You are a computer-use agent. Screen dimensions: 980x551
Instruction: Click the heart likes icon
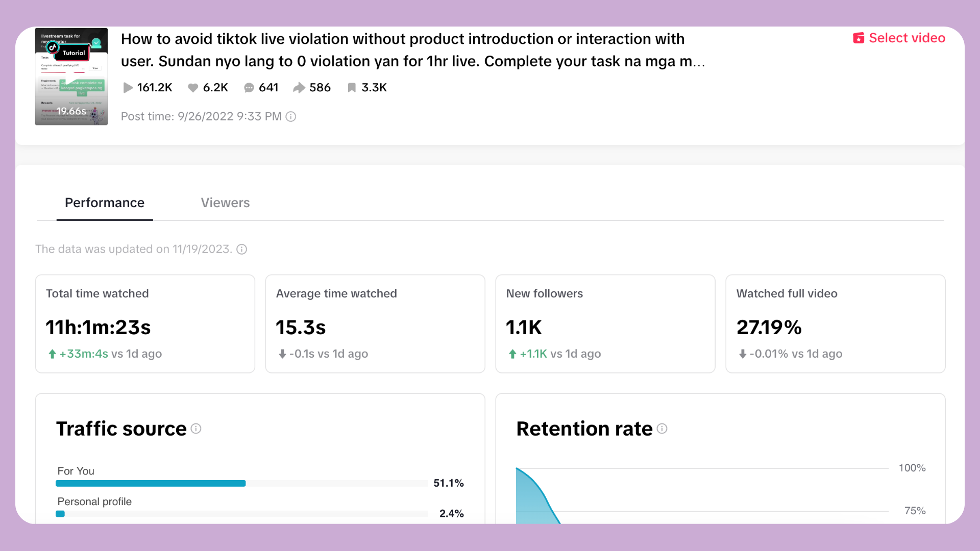(x=193, y=88)
